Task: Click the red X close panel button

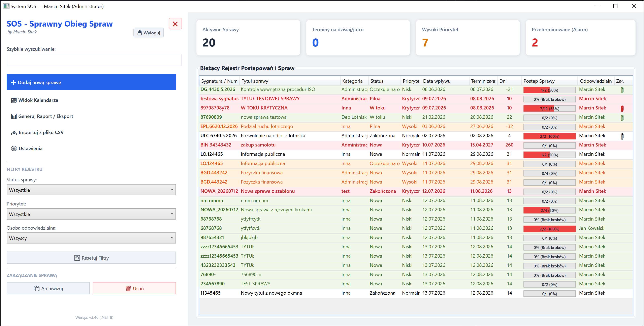Action: 175,24
